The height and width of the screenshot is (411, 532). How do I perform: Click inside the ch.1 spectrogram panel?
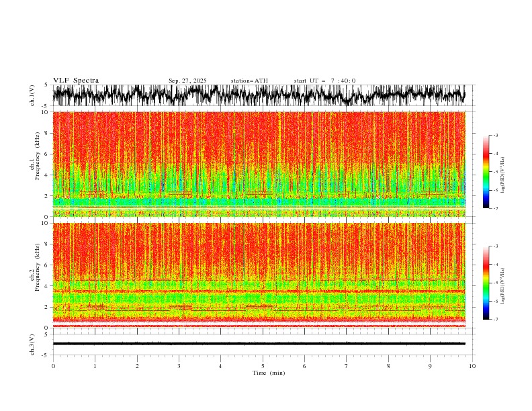pos(259,164)
